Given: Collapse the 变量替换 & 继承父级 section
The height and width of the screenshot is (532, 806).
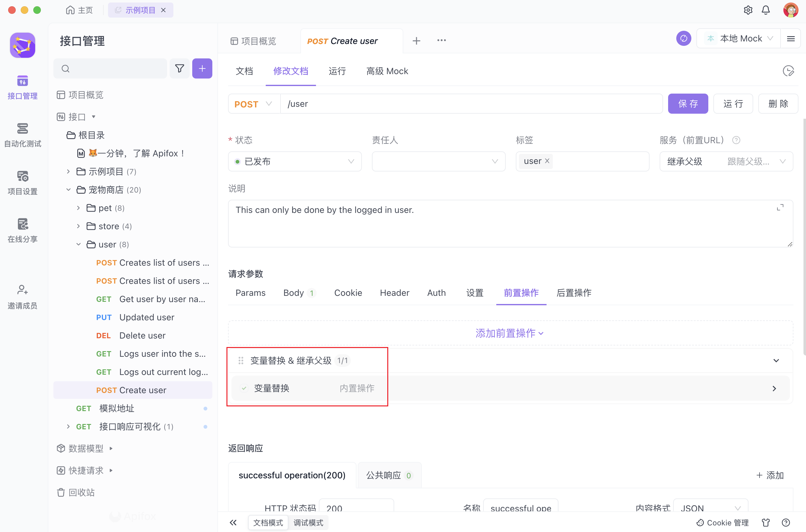Looking at the screenshot, I should coord(776,360).
